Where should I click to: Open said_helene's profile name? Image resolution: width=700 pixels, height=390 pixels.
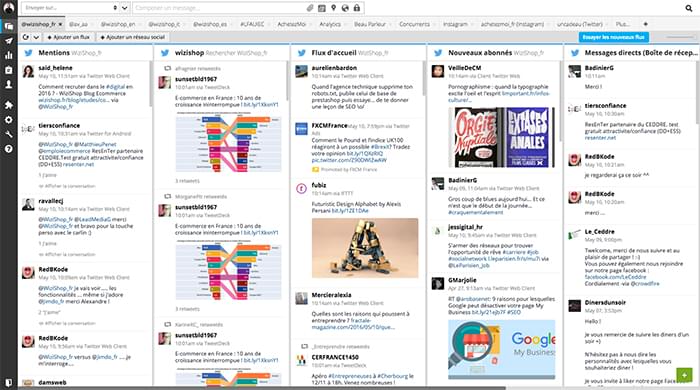click(55, 68)
